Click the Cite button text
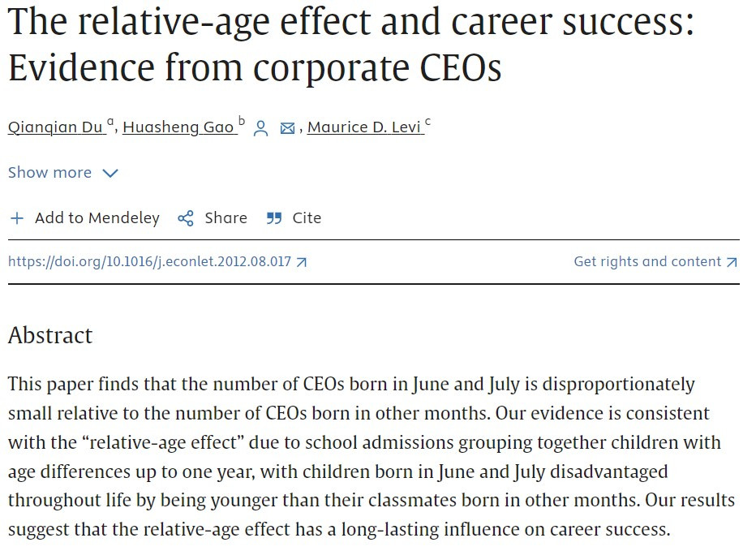Image resolution: width=756 pixels, height=551 pixels. click(307, 218)
